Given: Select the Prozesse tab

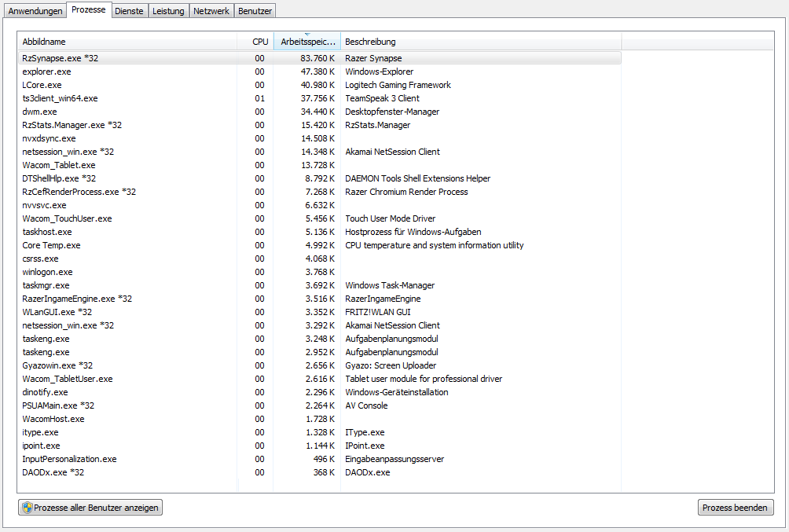Looking at the screenshot, I should 89,9.
